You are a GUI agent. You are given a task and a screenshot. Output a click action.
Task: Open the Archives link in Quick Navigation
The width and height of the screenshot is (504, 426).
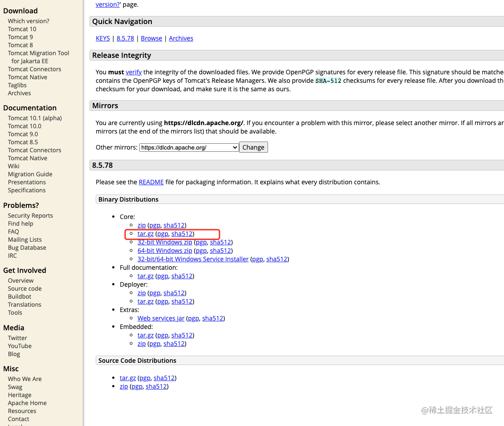181,38
